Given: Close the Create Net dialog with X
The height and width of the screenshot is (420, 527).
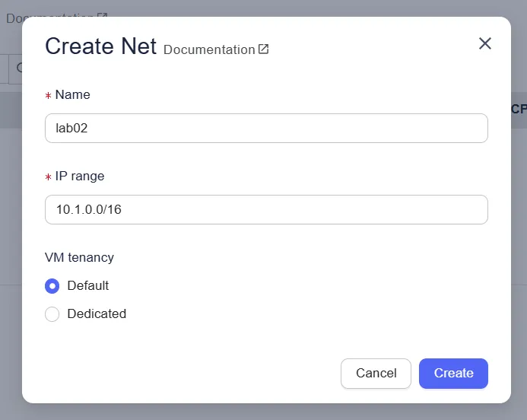Looking at the screenshot, I should [x=485, y=44].
